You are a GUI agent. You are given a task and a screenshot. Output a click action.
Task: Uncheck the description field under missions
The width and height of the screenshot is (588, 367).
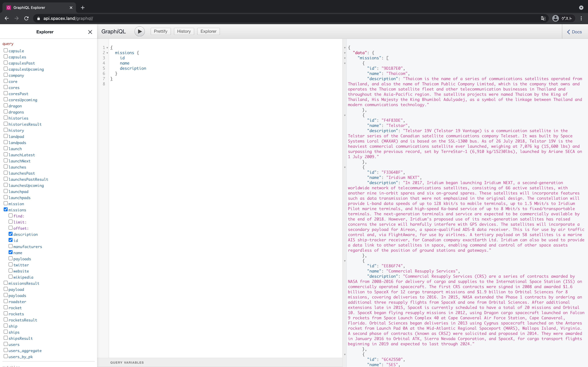click(10, 234)
